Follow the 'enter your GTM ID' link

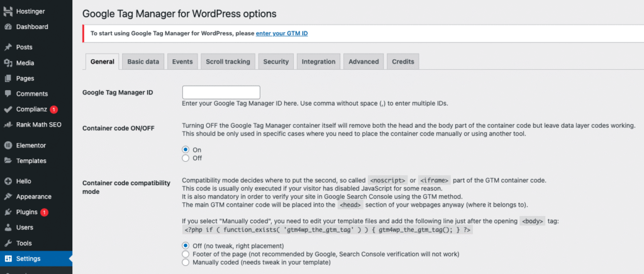[x=282, y=33]
